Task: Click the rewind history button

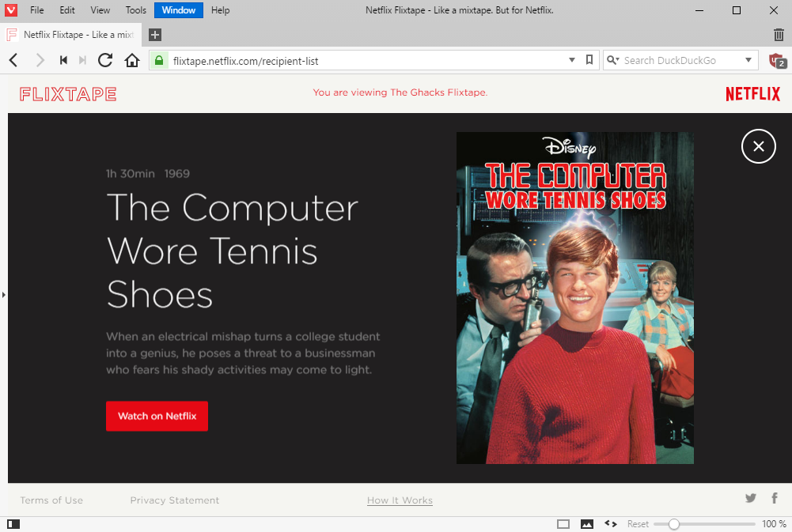Action: pyautogui.click(x=63, y=61)
